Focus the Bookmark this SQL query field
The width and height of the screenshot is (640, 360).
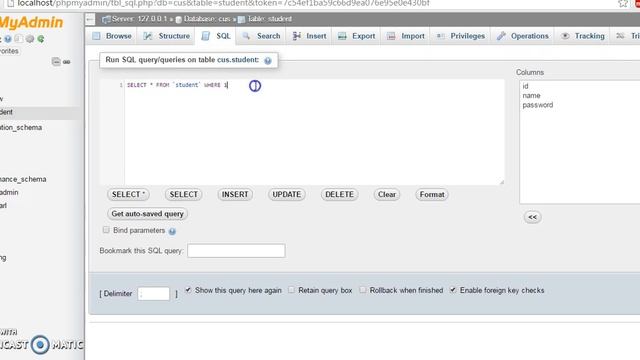(x=236, y=251)
